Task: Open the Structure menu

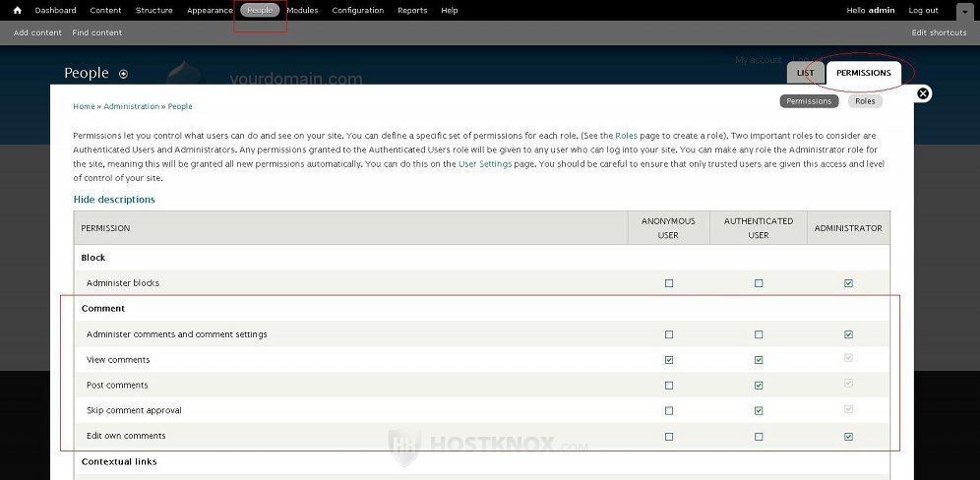Action: (154, 10)
